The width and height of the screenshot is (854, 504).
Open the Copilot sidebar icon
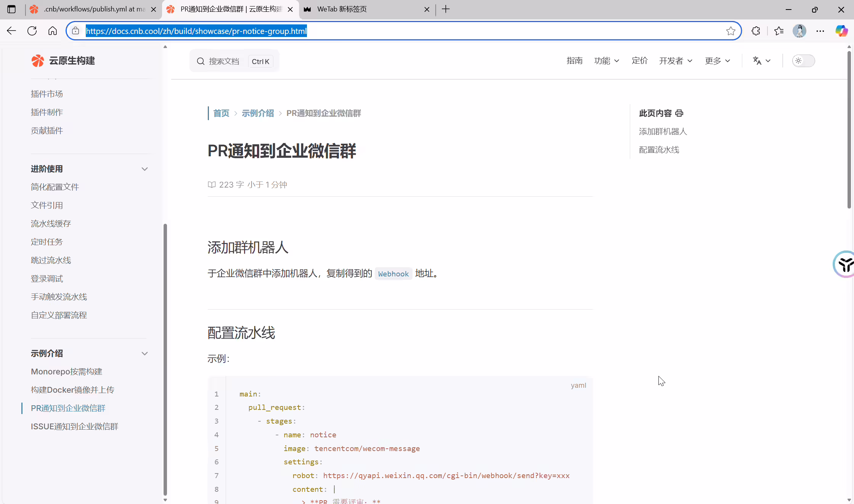tap(841, 31)
